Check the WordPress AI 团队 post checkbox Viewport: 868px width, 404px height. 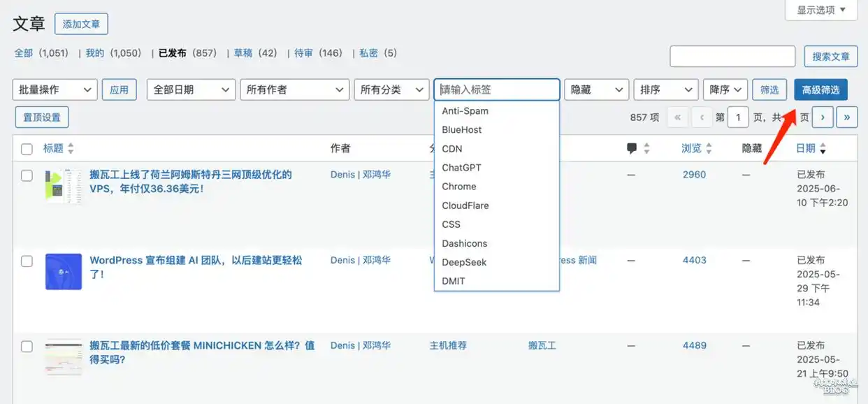click(x=27, y=261)
